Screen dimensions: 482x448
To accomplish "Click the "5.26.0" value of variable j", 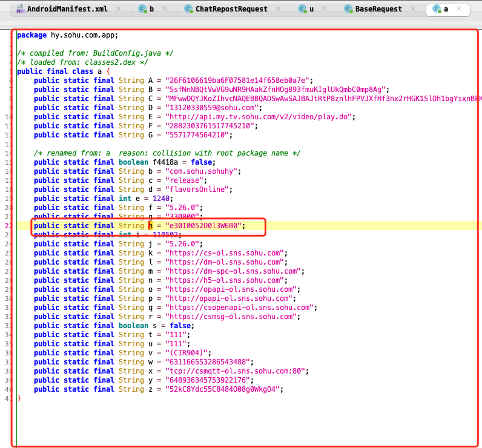I will point(182,244).
